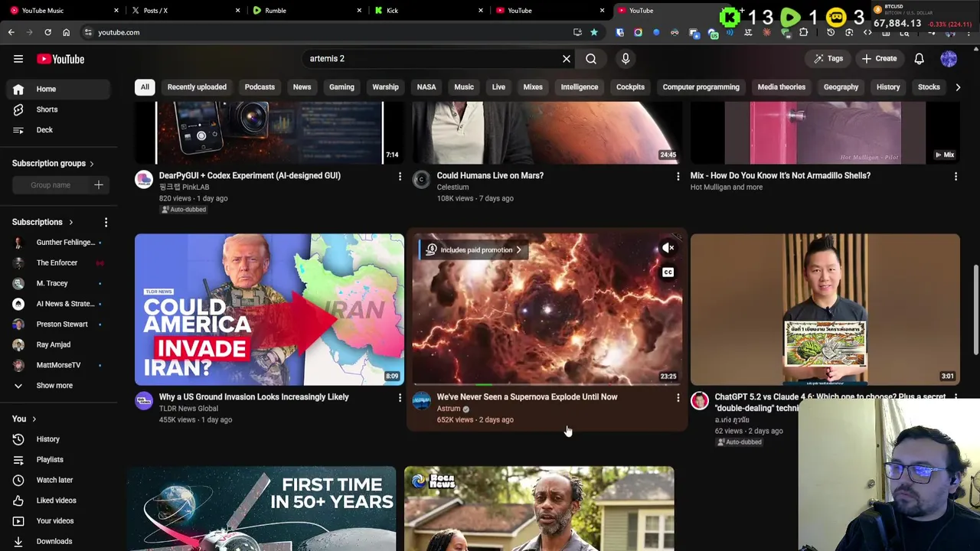This screenshot has height=551, width=980.
Task: Open the First Time in 50+ Years thumbnail
Action: (x=262, y=509)
